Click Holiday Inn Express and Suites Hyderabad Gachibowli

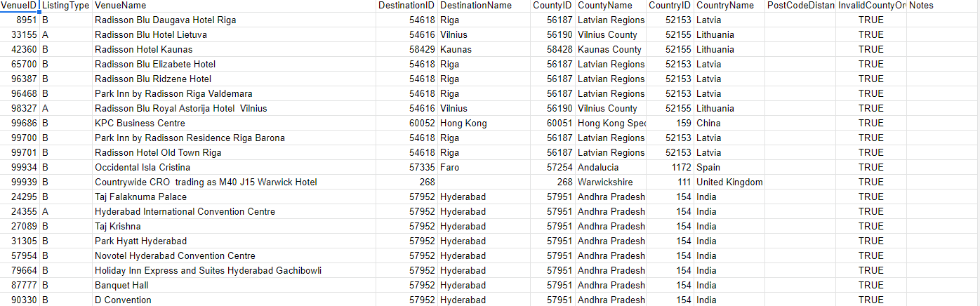(x=234, y=270)
